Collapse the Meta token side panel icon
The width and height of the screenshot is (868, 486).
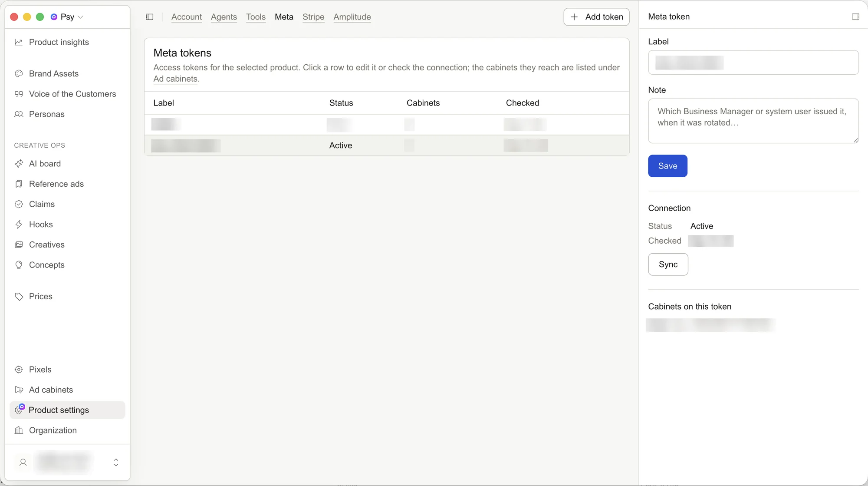tap(855, 17)
